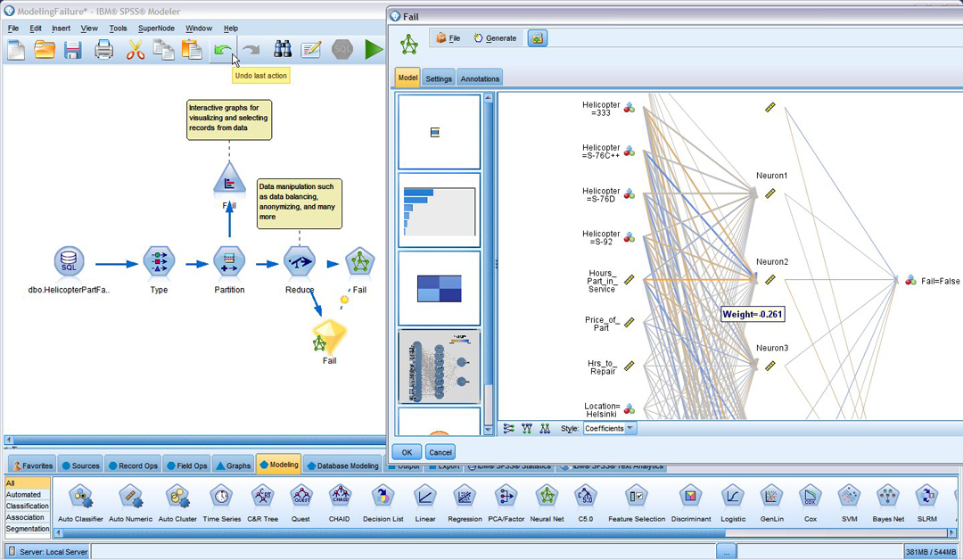Image resolution: width=963 pixels, height=560 pixels.
Task: Switch to the Settings tab
Action: [x=439, y=78]
